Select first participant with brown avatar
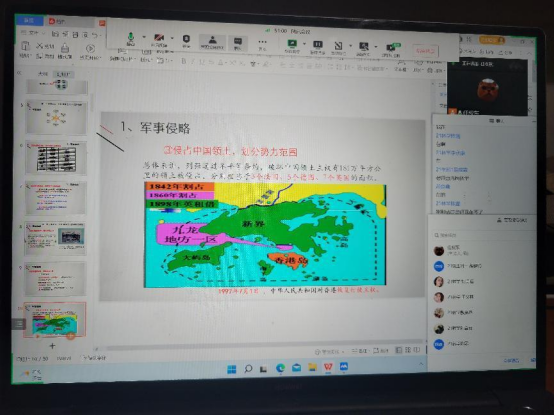This screenshot has width=554, height=416. click(x=481, y=250)
